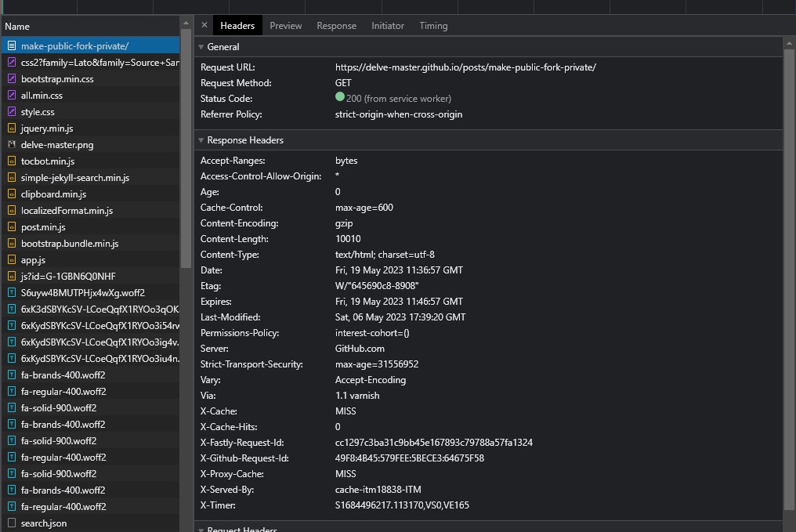Click the Vary value Accept-Encoding
This screenshot has width=796, height=532.
[x=371, y=380]
